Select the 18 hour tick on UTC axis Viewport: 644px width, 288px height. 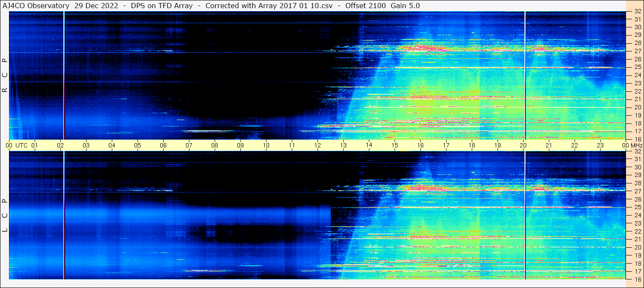point(472,145)
